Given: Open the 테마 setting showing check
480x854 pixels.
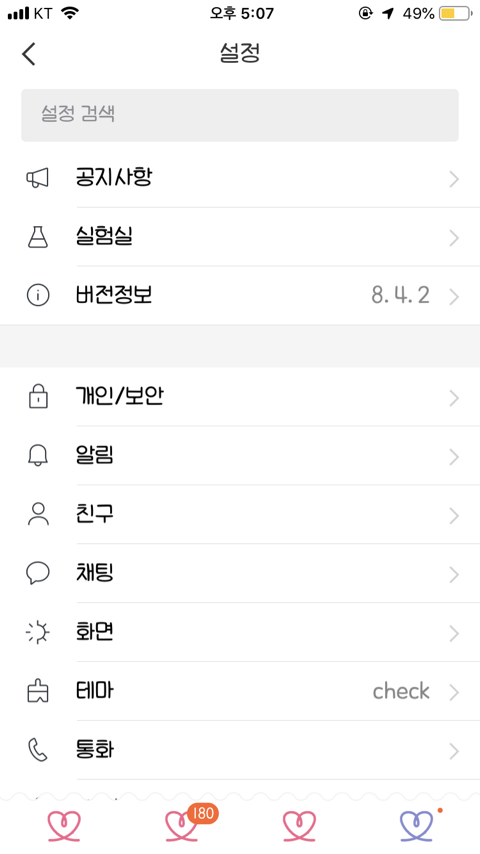Looking at the screenshot, I should (240, 691).
